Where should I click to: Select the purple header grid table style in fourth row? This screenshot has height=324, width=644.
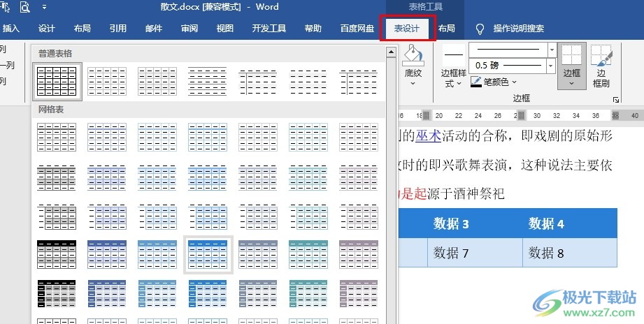359,254
